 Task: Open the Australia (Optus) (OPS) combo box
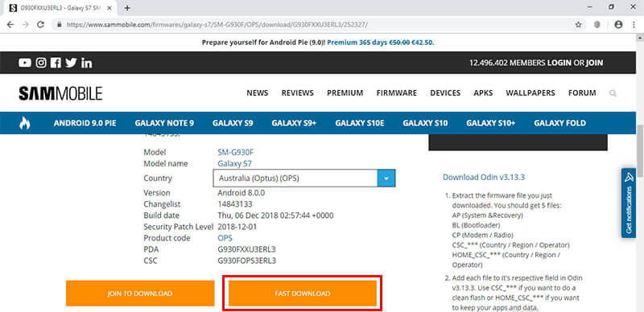pos(304,179)
